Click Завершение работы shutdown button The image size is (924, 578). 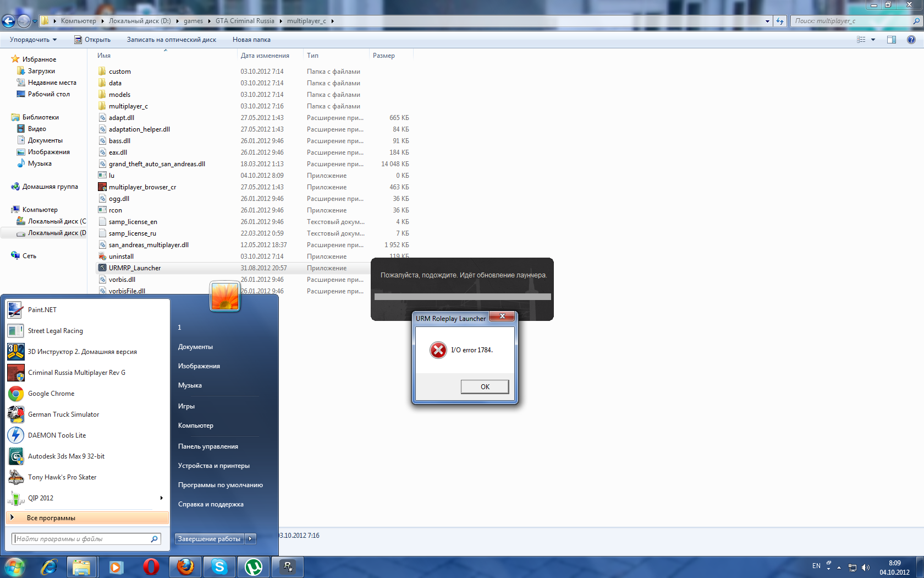pos(210,539)
